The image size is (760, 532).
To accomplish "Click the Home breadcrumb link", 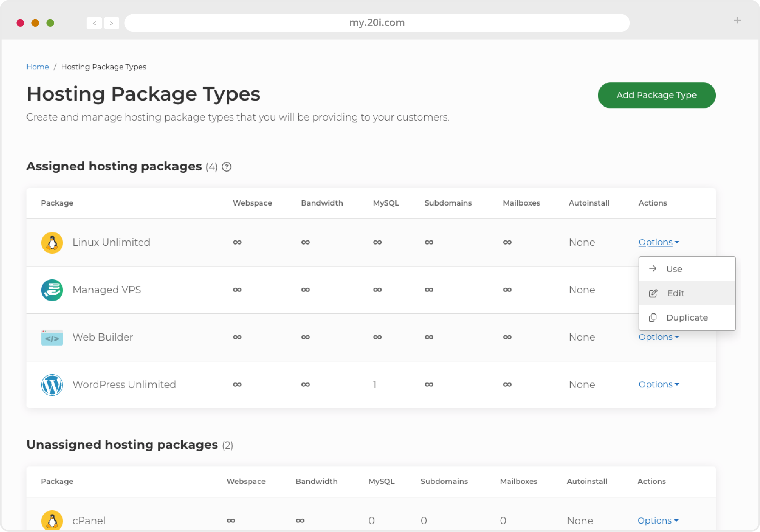I will 37,66.
